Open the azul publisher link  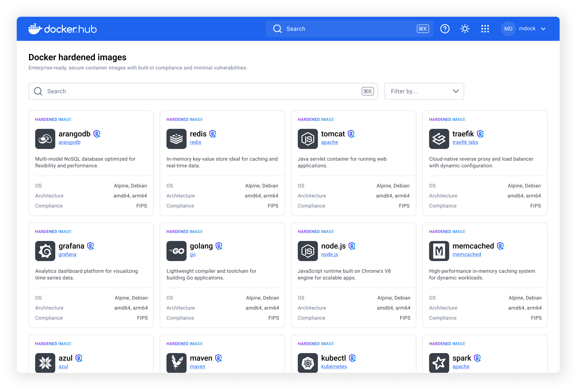pos(63,366)
